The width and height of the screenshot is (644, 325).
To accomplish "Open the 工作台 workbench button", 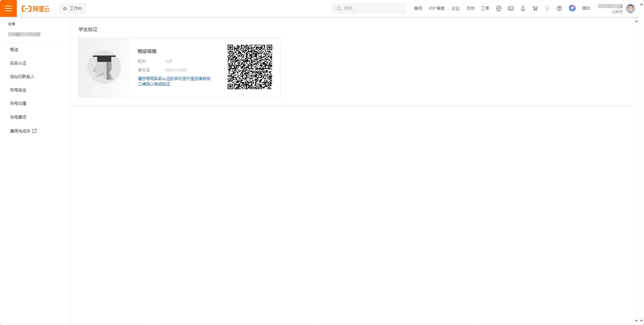I will [72, 8].
